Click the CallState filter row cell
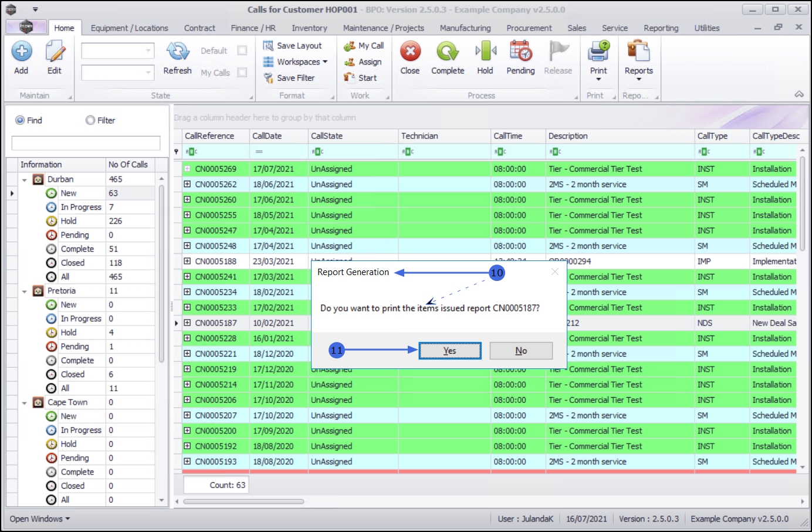Image resolution: width=812 pixels, height=532 pixels. [x=353, y=151]
